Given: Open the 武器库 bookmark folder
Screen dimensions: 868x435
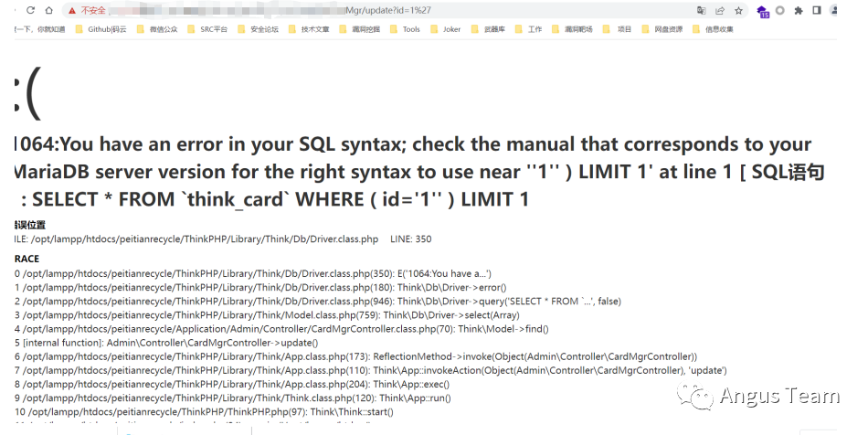Looking at the screenshot, I should tap(488, 29).
